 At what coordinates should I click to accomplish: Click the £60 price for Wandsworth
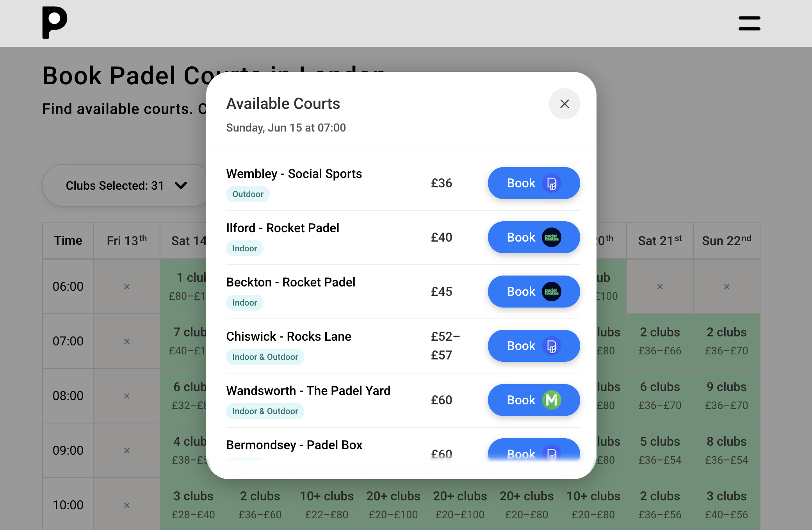click(441, 400)
